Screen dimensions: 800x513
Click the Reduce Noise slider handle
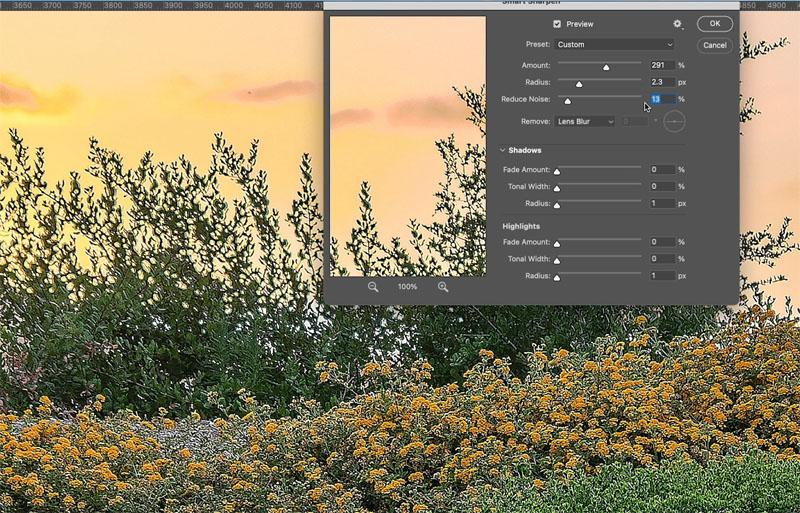click(x=567, y=101)
